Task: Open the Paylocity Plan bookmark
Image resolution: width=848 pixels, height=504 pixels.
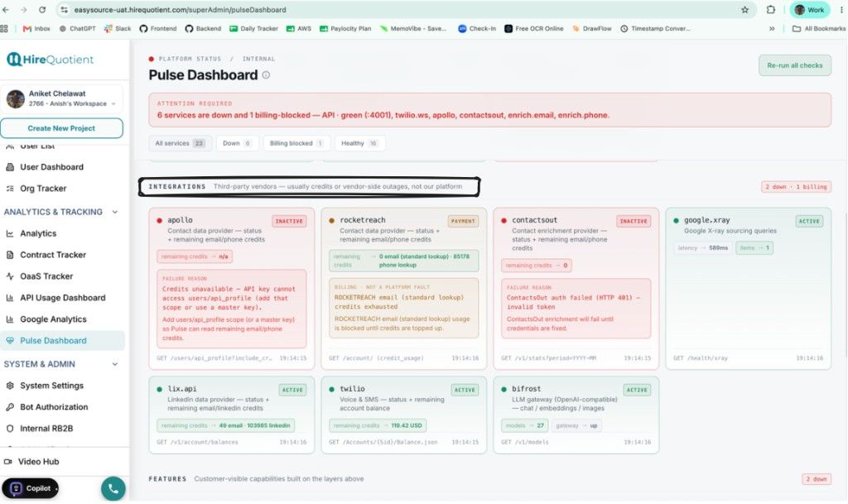Action: (x=345, y=29)
